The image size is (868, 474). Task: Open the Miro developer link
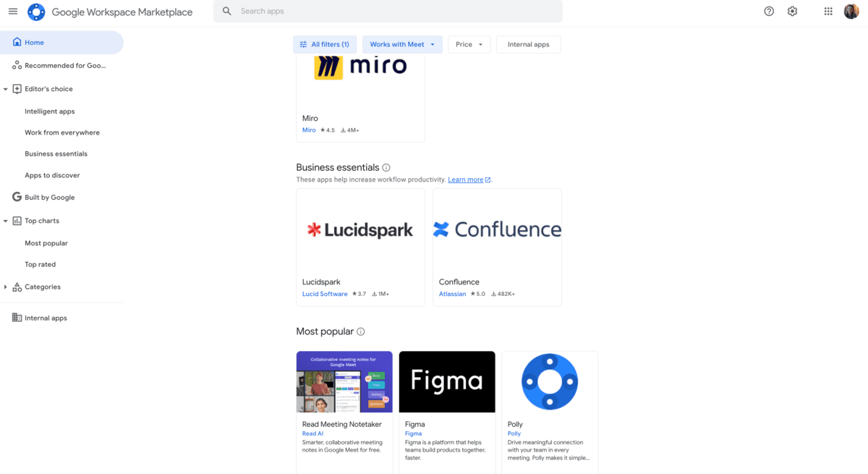tap(309, 130)
